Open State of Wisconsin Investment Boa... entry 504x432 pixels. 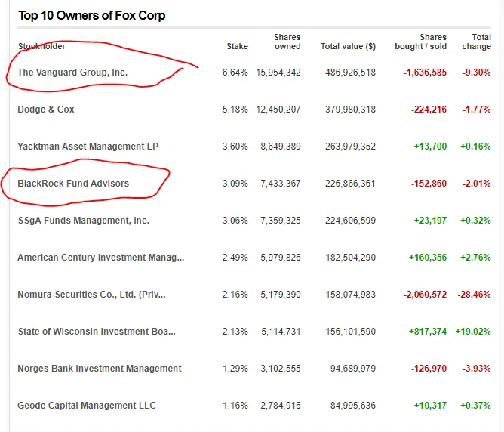[97, 332]
